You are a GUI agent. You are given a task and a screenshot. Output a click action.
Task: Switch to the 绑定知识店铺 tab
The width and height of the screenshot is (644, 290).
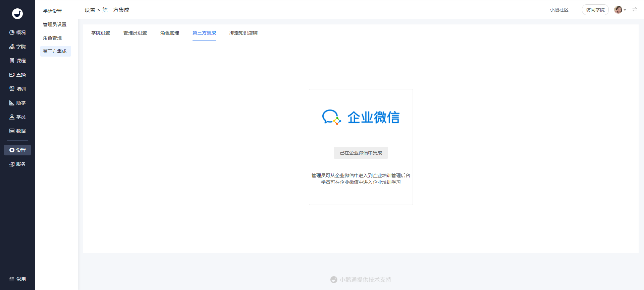pos(244,33)
